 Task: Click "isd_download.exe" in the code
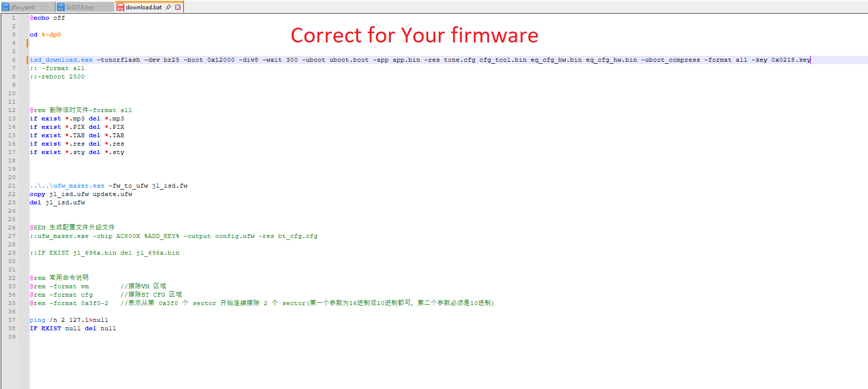click(x=61, y=60)
